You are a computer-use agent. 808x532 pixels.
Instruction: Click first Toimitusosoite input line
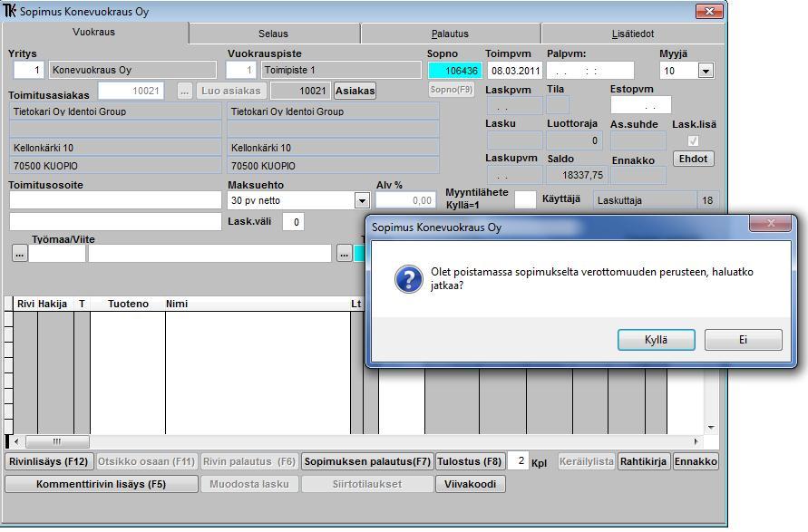[115, 200]
